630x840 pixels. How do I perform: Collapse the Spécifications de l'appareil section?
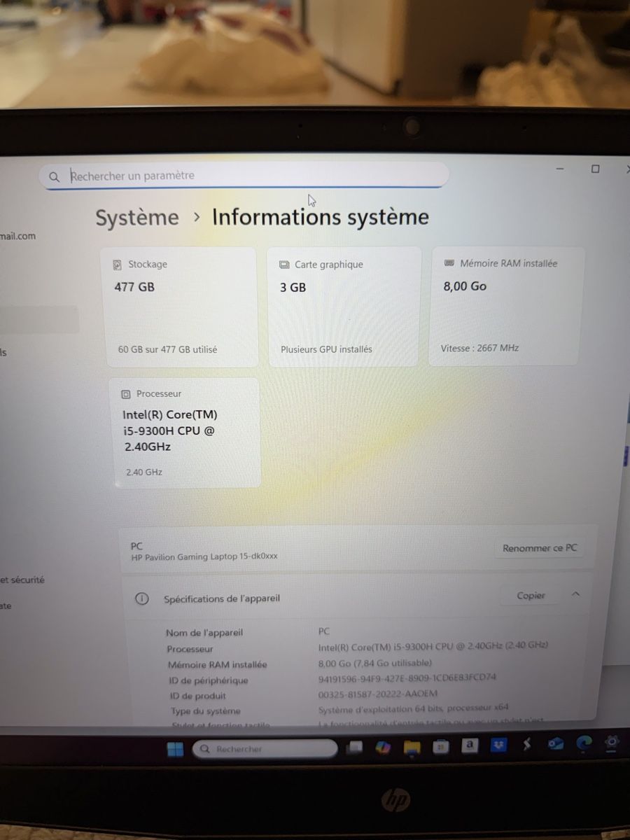pos(575,594)
